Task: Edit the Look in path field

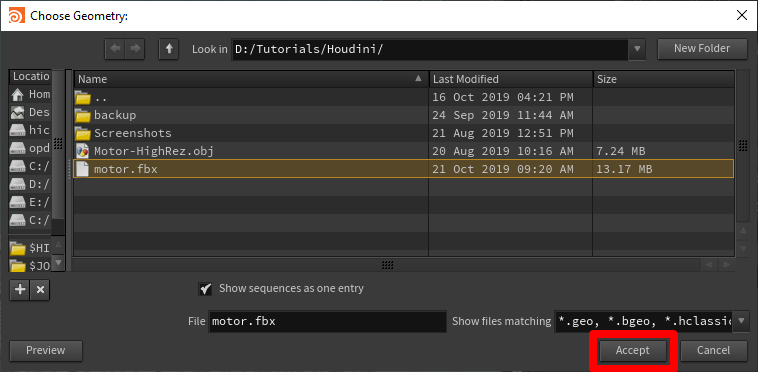Action: coord(429,49)
